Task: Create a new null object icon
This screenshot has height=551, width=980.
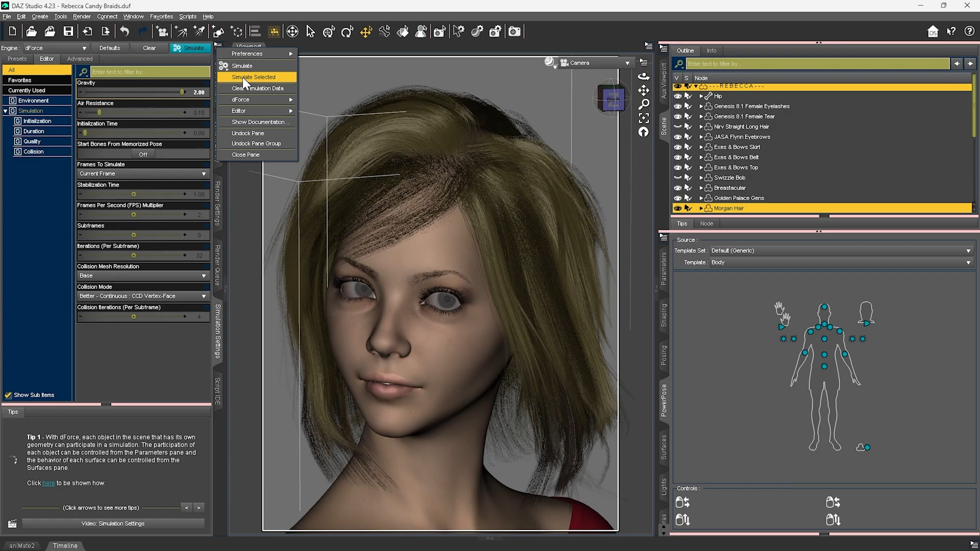Action: 236,32
